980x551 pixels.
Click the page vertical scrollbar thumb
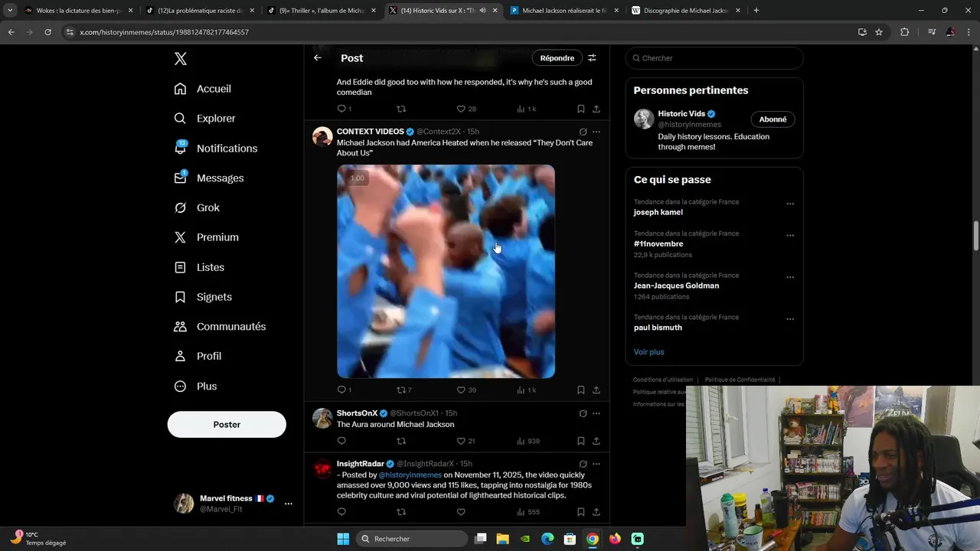975,236
